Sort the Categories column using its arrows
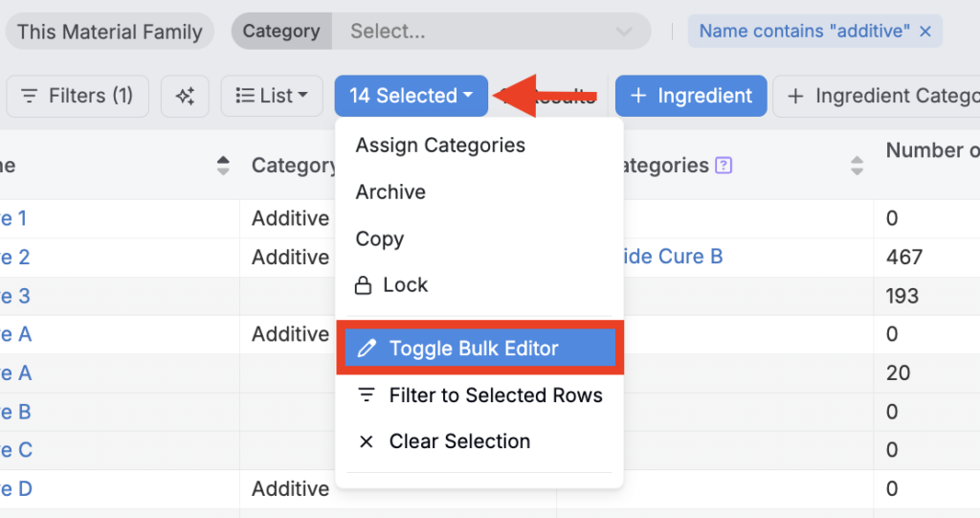 coord(857,166)
